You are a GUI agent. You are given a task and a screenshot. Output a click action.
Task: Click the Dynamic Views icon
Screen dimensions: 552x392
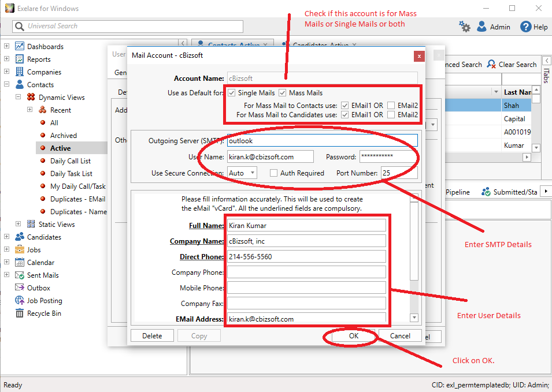coord(31,97)
